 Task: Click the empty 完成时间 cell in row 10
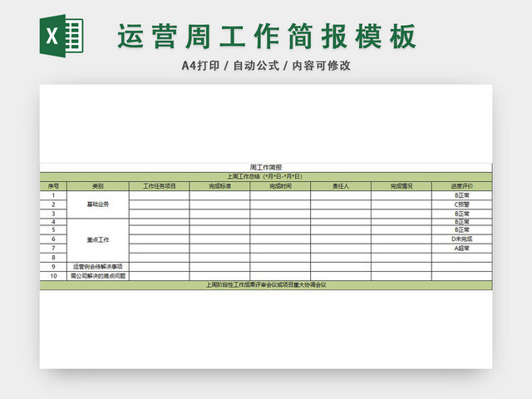(x=280, y=276)
